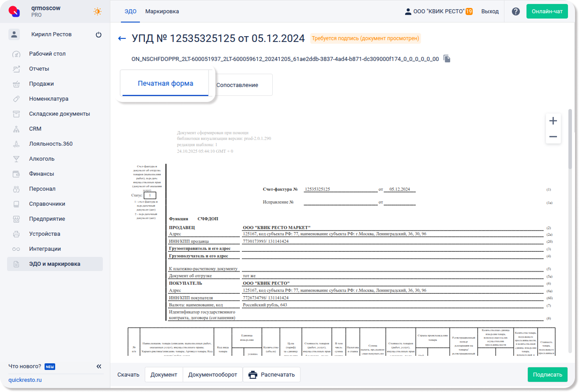The image size is (579, 392).
Task: Collapse the sidebar with double chevron
Action: coord(99,366)
